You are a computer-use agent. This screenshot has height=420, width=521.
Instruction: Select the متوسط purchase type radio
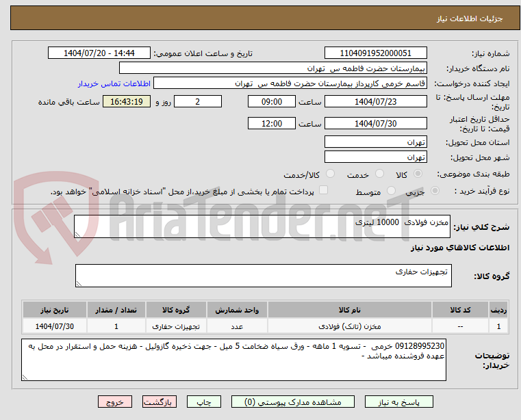click(392, 191)
